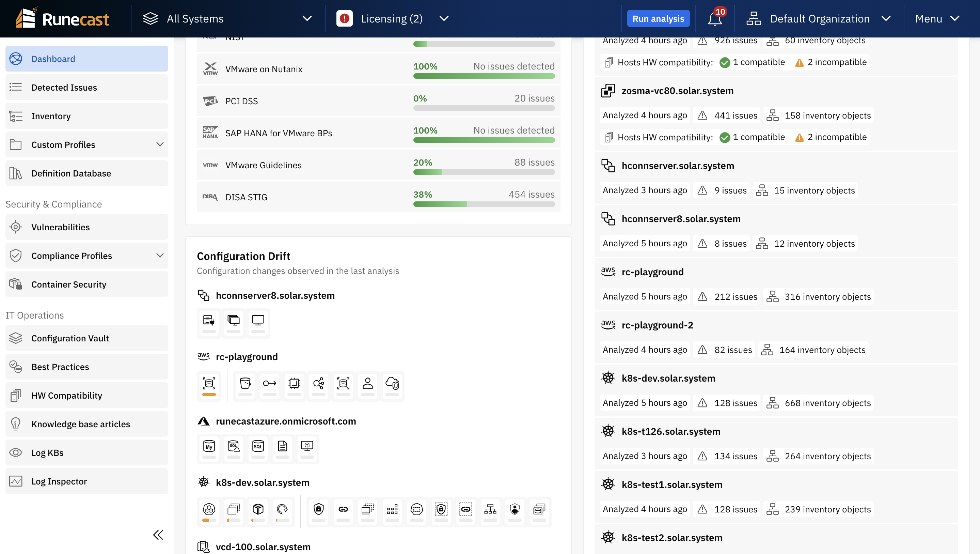The height and width of the screenshot is (554, 980).
Task: Click the user icon in rc-playground drift
Action: [x=367, y=383]
